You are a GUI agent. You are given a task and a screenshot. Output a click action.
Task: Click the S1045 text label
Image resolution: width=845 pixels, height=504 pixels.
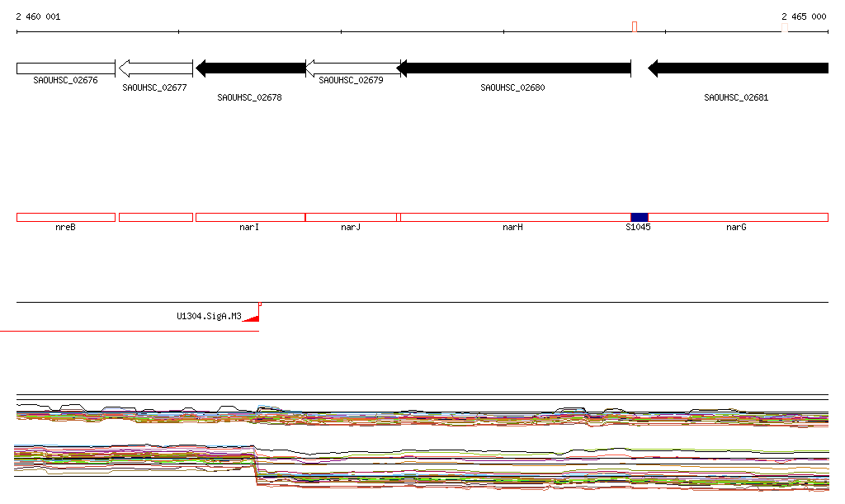point(638,227)
